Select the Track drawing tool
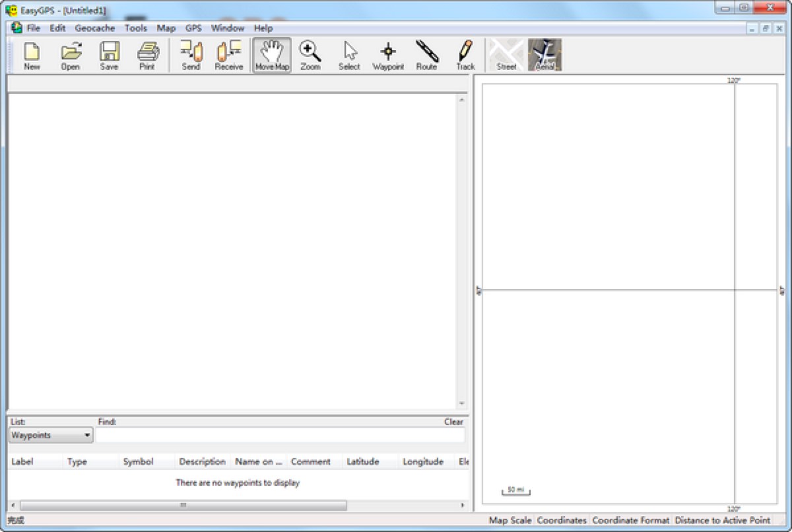 pos(464,54)
